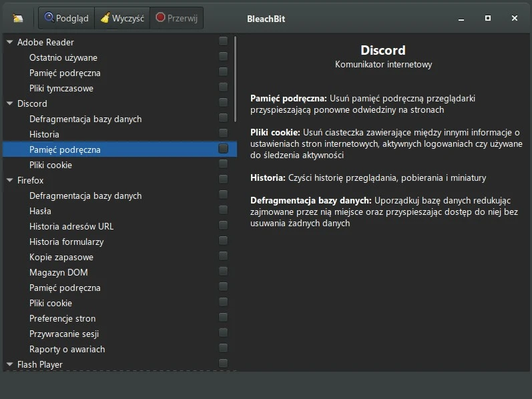Close the BleachBit window
Image resolution: width=532 pixels, height=399 pixels.
tap(515, 18)
